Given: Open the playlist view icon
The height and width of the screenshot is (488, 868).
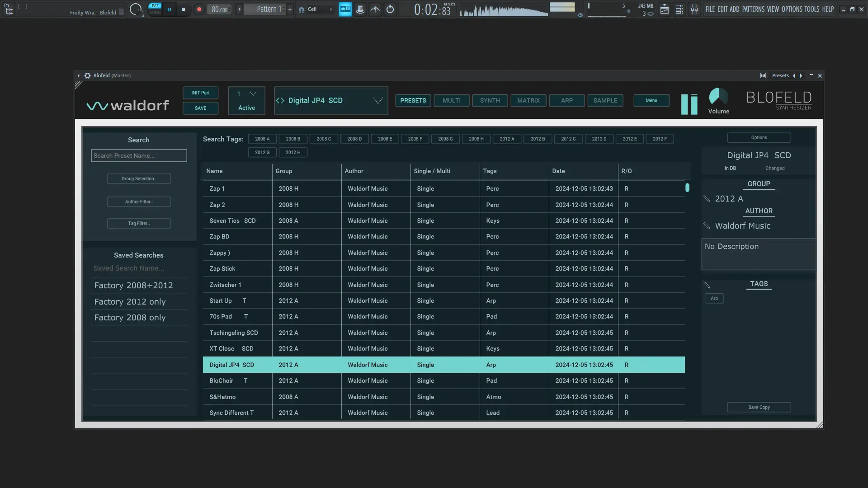Looking at the screenshot, I should [665, 9].
